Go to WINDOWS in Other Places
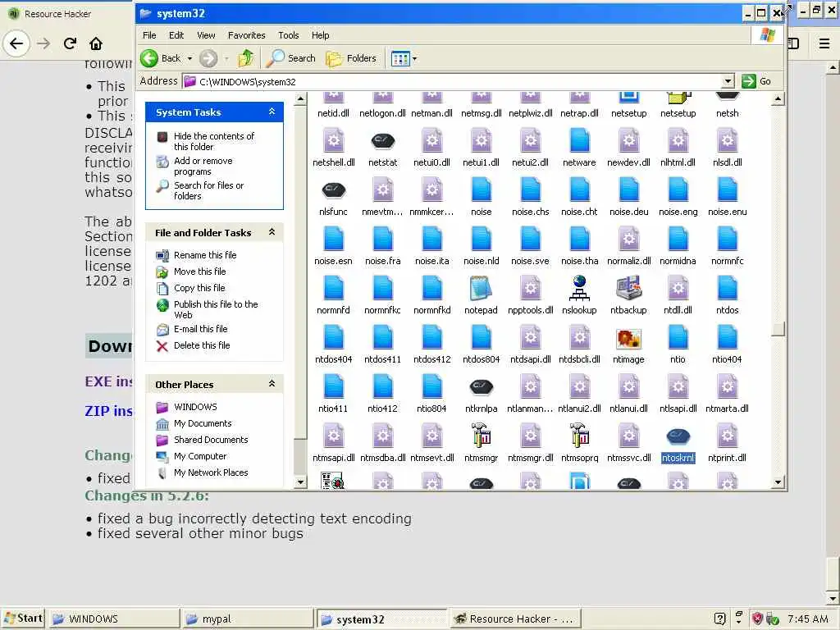The height and width of the screenshot is (630, 840). tap(195, 407)
